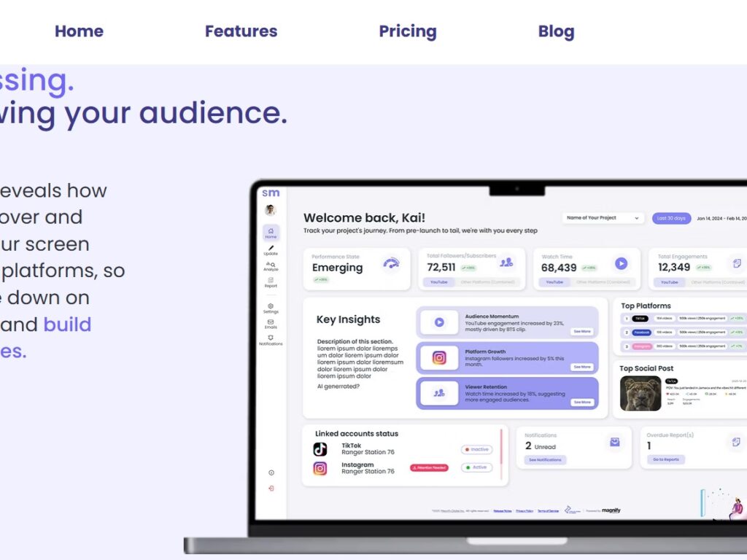
Task: Click the Total Engagements document icon
Action: pos(737,263)
